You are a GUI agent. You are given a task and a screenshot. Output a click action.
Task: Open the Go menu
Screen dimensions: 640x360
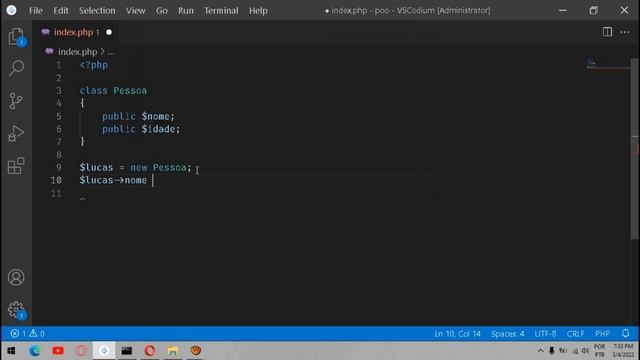pos(162,11)
